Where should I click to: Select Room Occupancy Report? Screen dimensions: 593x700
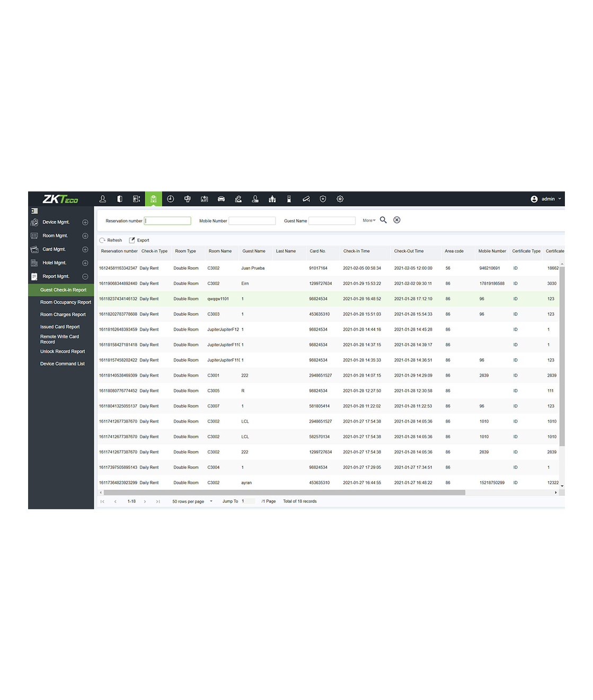tap(66, 302)
